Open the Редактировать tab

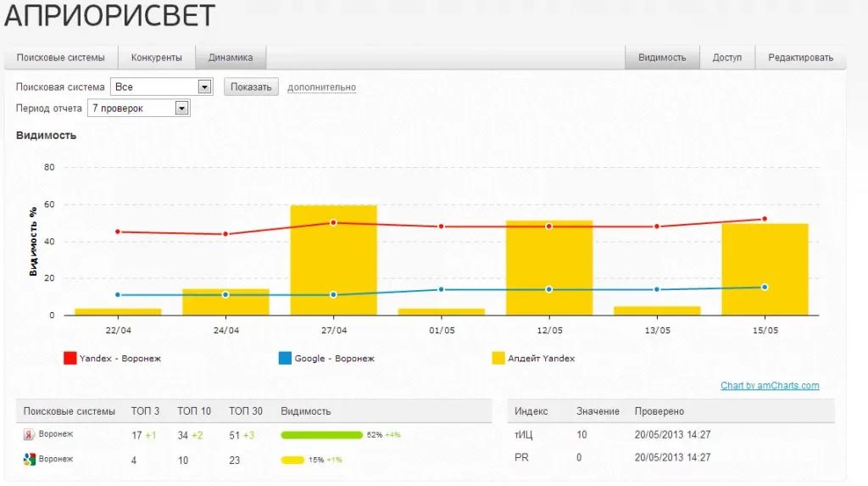800,58
